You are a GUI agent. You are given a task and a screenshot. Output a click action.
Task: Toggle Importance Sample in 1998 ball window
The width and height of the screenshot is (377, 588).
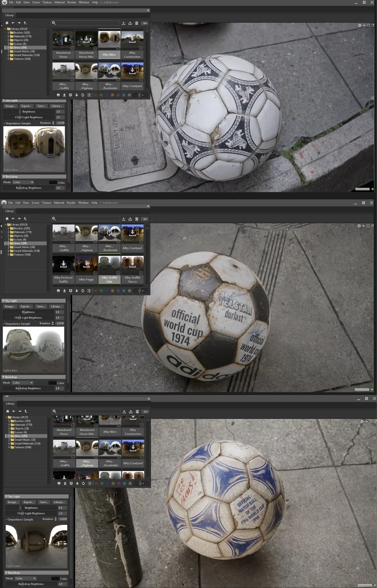coord(7,519)
